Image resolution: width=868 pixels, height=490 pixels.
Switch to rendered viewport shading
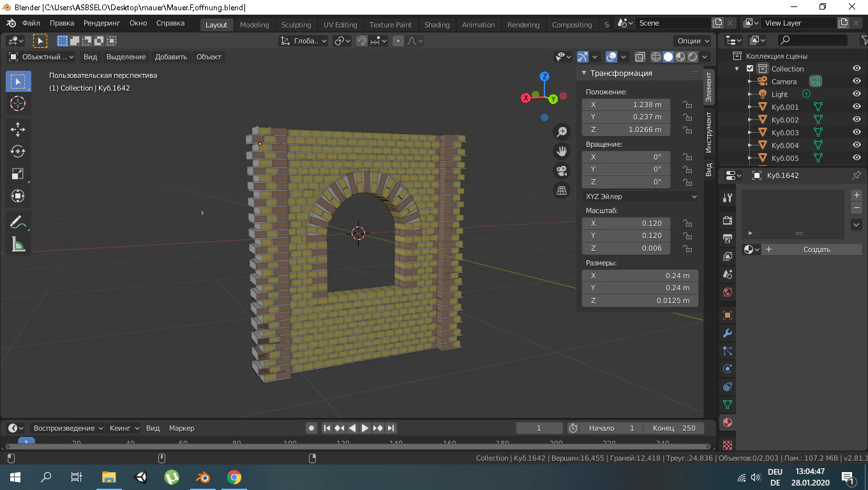pos(692,57)
